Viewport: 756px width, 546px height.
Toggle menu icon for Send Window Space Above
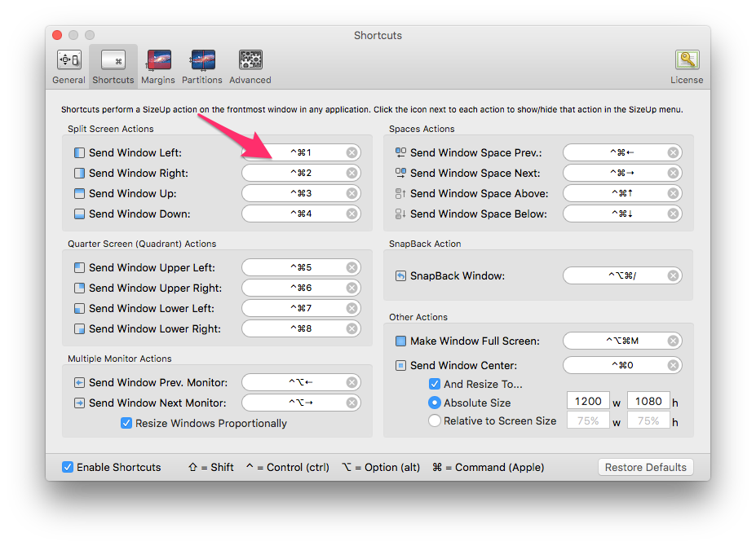[400, 194]
